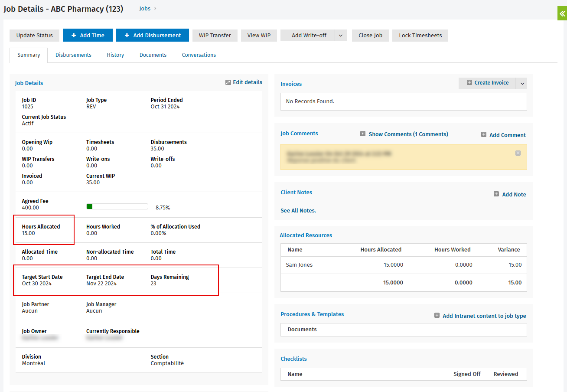567x392 pixels.
Task: Click the Sam Jones resource row
Action: click(x=404, y=265)
